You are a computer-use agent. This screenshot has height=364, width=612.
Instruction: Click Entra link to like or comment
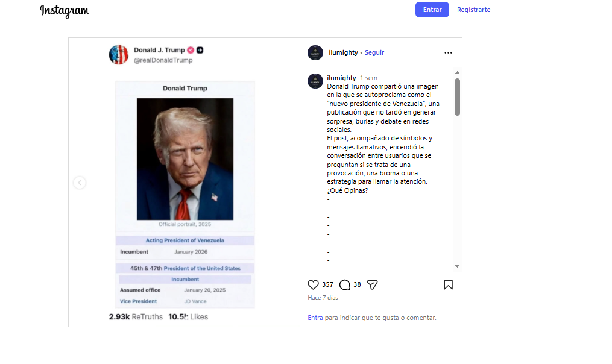tap(315, 318)
